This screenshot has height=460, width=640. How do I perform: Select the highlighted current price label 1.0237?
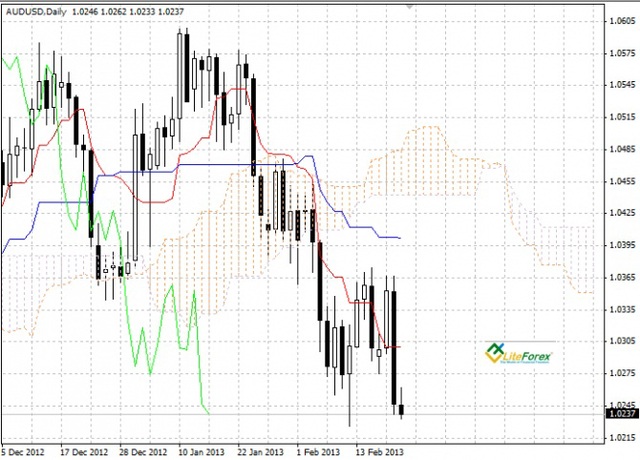[x=622, y=414]
